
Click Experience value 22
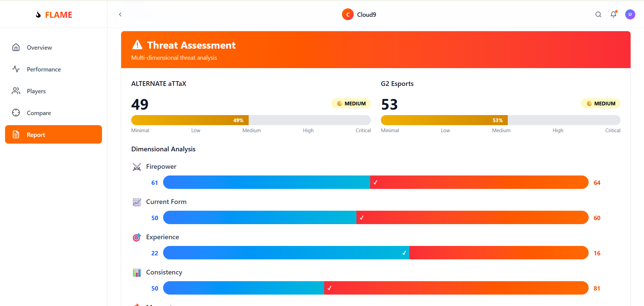[x=155, y=253]
